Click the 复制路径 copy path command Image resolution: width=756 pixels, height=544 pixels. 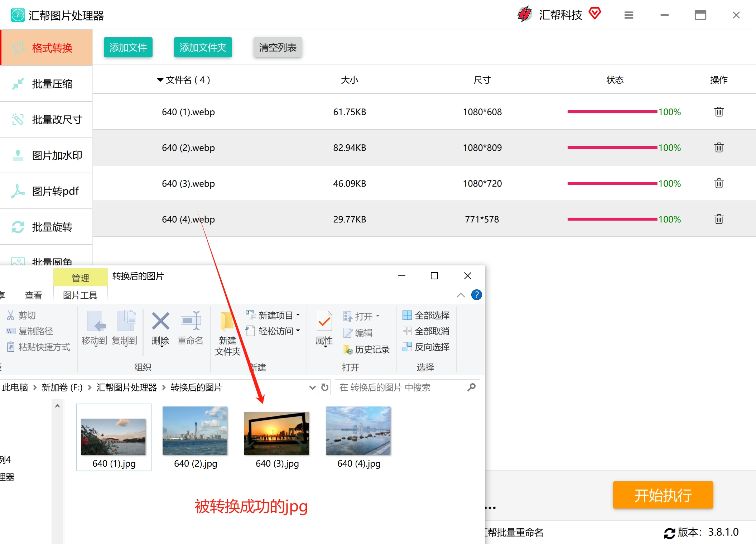tap(30, 331)
